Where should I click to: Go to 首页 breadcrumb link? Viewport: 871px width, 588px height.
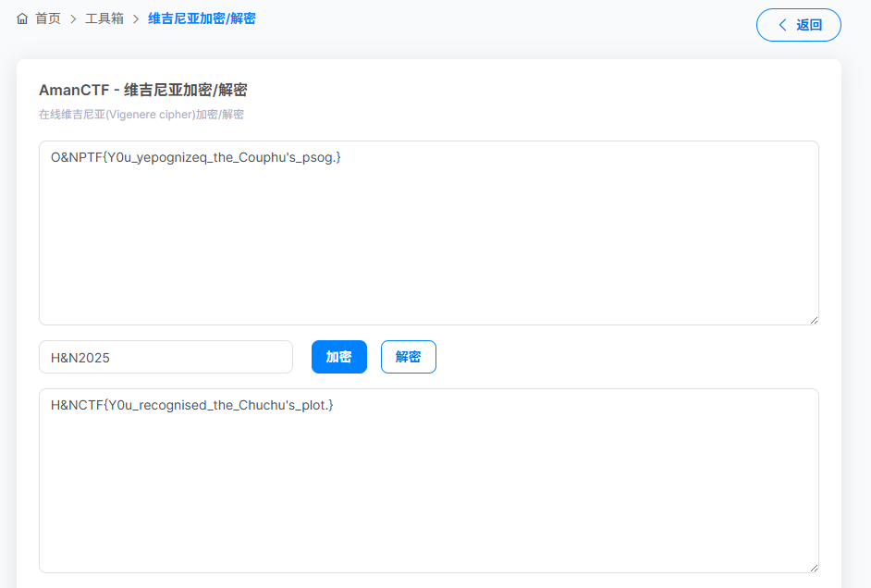pos(48,18)
